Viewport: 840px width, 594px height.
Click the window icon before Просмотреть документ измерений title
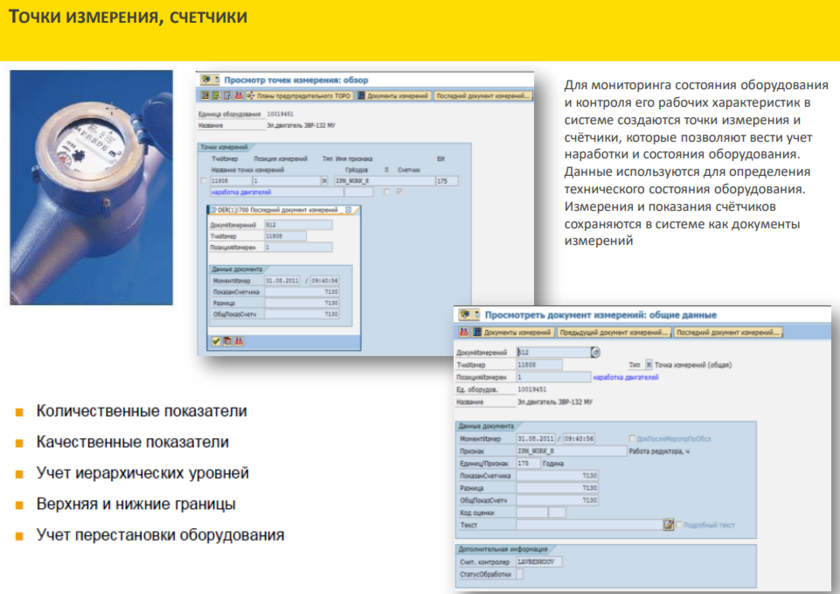(464, 314)
